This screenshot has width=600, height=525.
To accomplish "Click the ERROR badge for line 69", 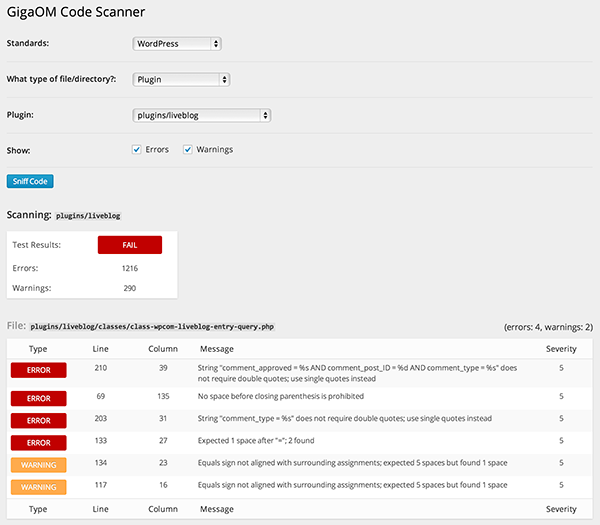I will [x=39, y=398].
